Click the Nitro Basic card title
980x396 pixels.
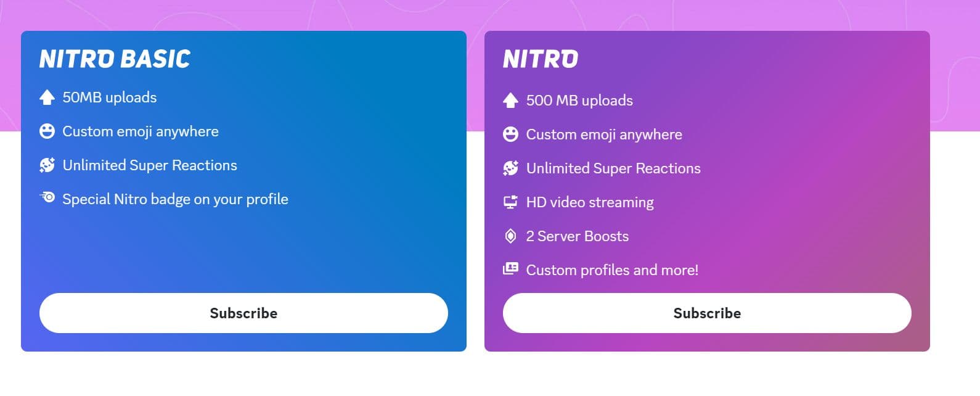click(115, 59)
